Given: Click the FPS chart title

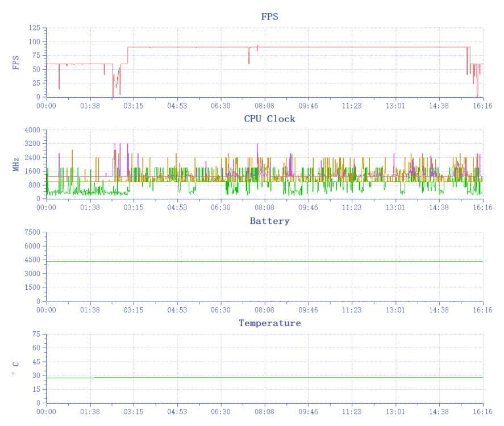Looking at the screenshot, I should 269,16.
